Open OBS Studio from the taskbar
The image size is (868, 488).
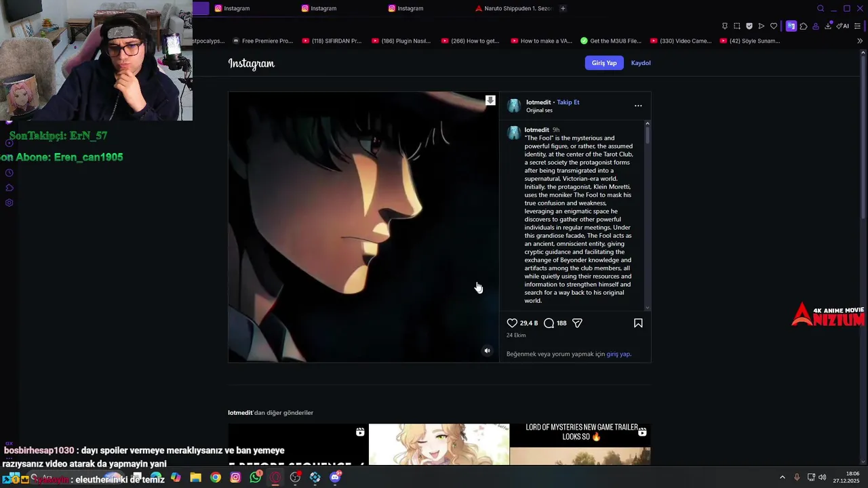click(295, 477)
